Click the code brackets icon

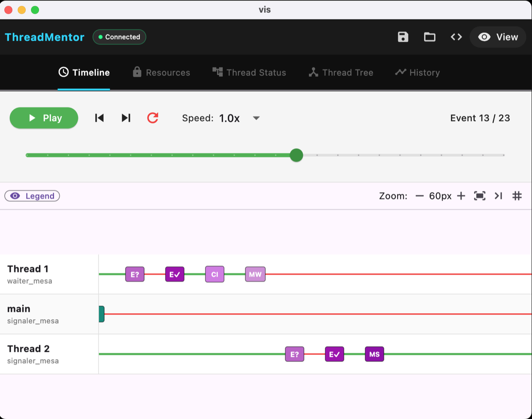(x=456, y=37)
